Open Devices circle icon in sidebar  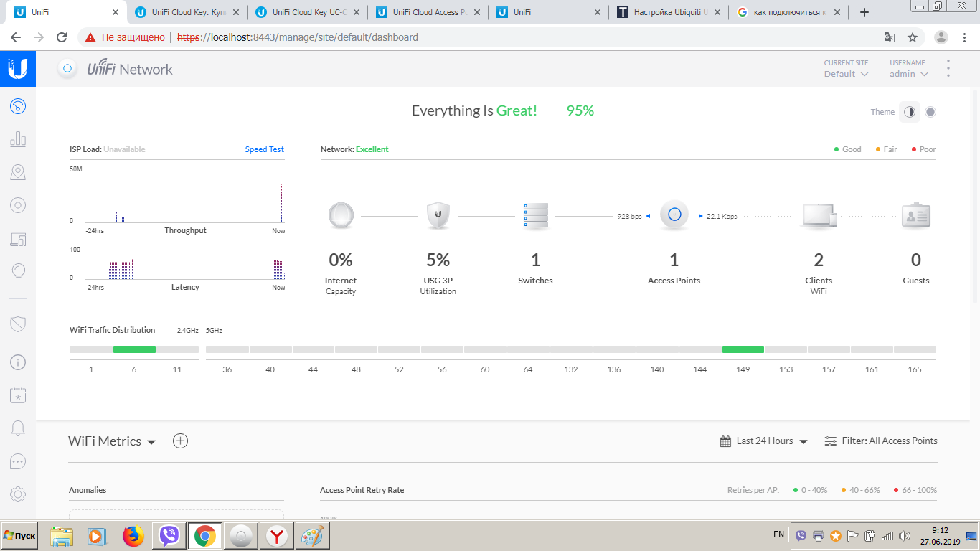tap(18, 205)
